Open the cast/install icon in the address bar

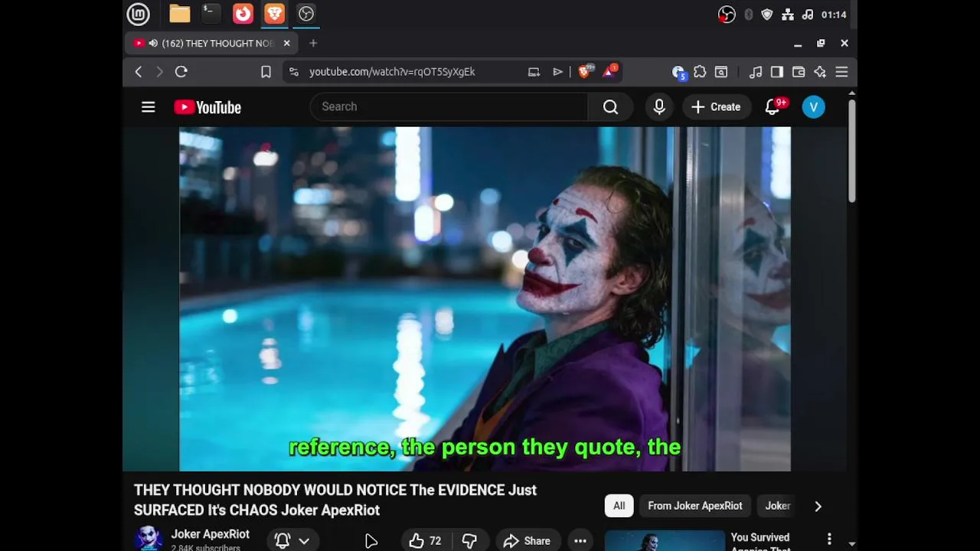[x=534, y=72]
